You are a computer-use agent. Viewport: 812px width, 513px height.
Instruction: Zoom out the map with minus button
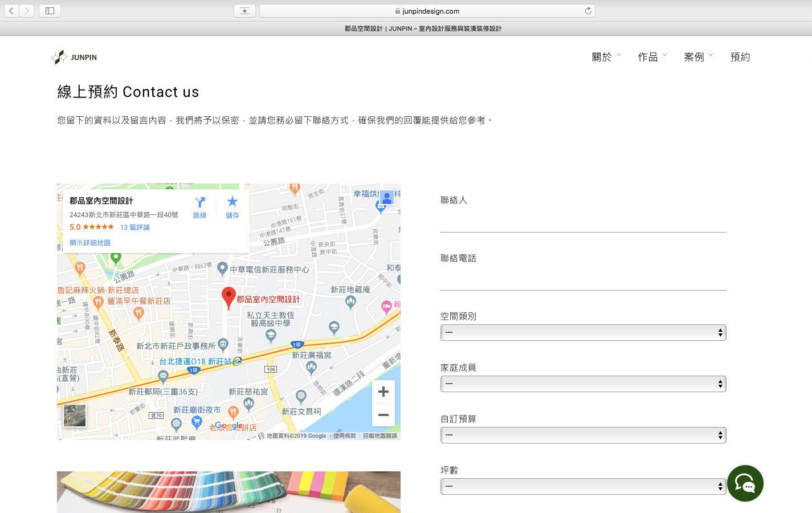pyautogui.click(x=383, y=415)
